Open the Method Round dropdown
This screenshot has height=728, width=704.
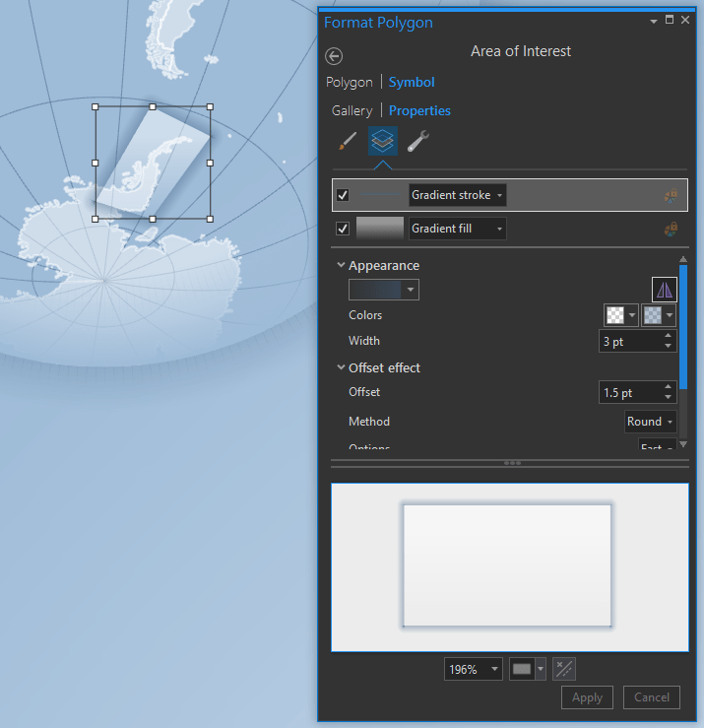click(650, 422)
